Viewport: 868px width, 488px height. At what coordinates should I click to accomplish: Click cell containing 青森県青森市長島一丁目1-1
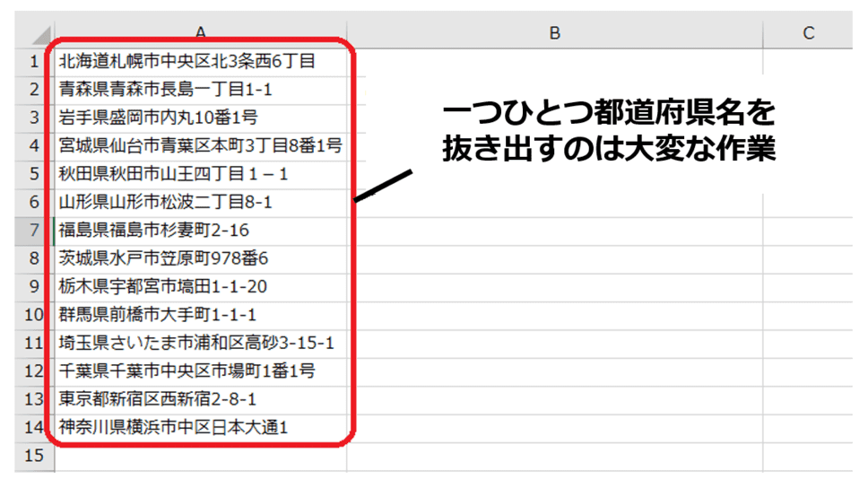point(165,90)
